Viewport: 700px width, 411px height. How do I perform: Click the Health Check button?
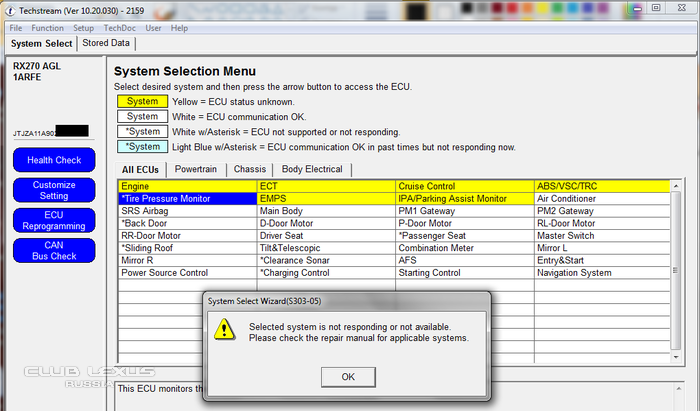click(x=54, y=160)
